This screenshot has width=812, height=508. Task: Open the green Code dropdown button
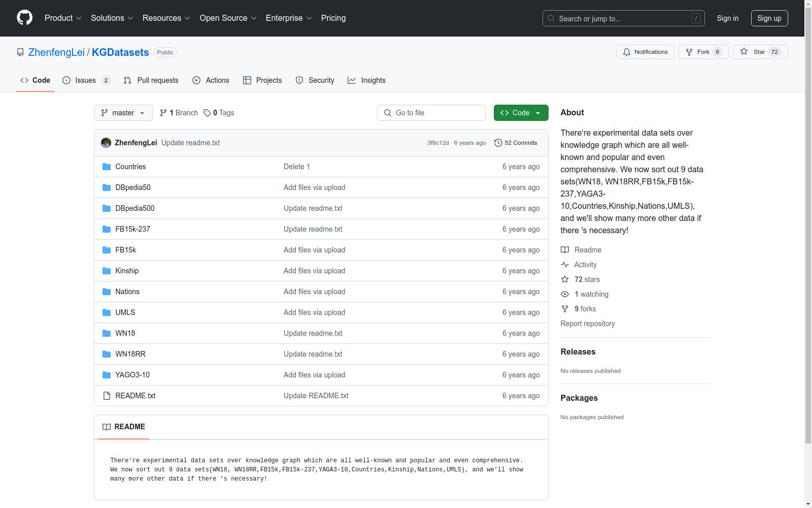click(x=521, y=113)
